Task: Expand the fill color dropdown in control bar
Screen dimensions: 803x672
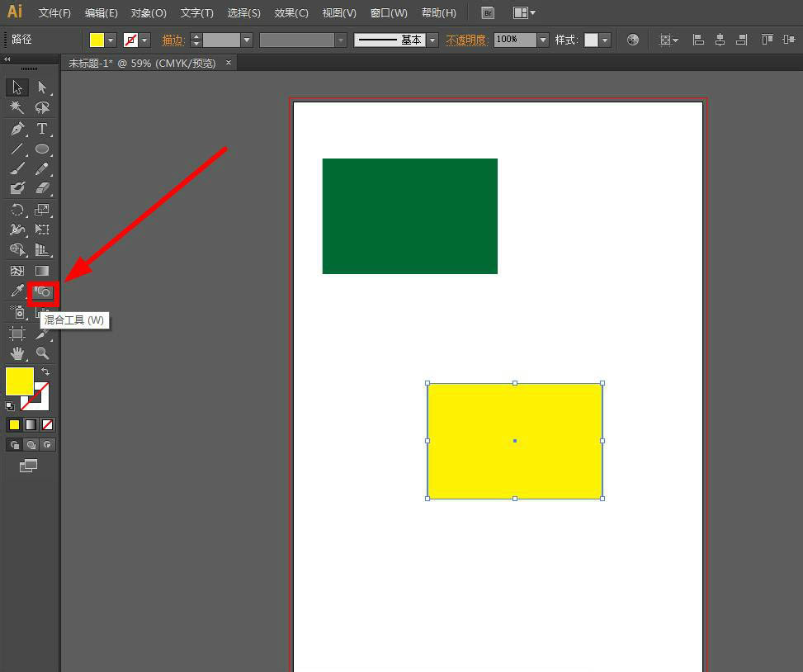Action: coord(111,40)
